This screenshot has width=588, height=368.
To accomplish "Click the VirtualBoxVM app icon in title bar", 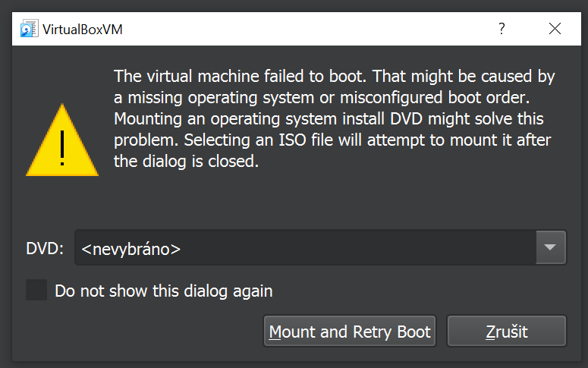I will 29,29.
